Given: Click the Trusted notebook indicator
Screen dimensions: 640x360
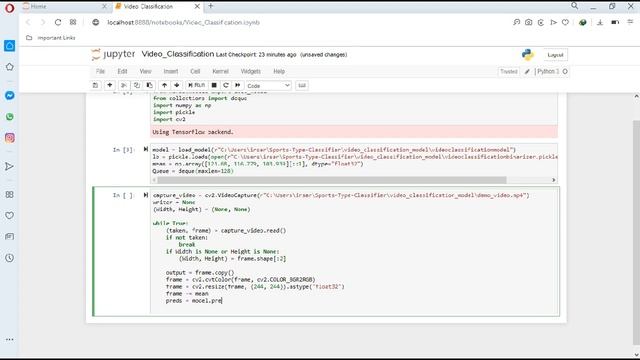Looking at the screenshot, I should pyautogui.click(x=509, y=71).
